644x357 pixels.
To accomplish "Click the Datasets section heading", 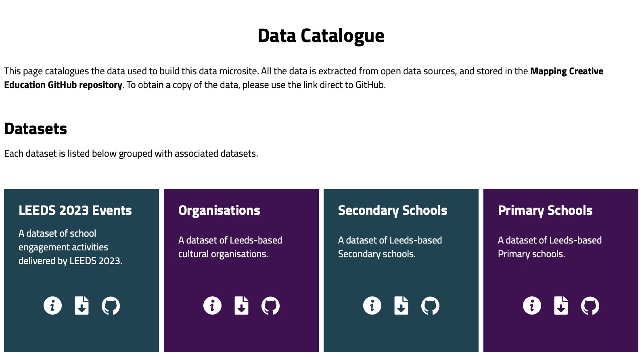I will point(36,129).
